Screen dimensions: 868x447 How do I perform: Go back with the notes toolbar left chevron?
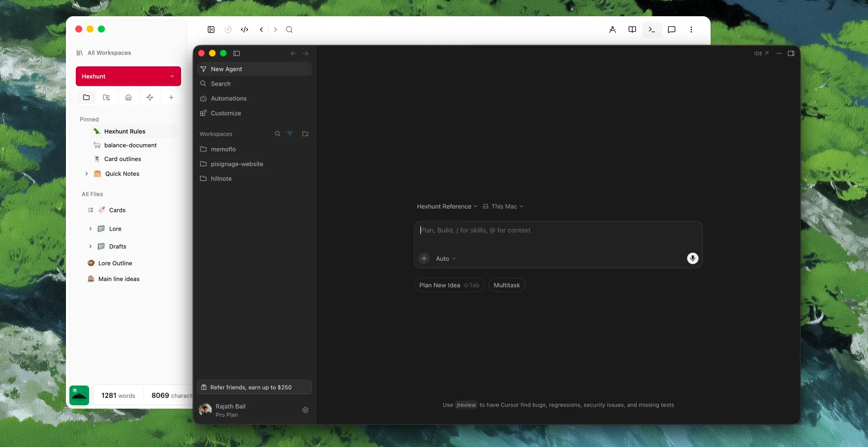tap(261, 30)
